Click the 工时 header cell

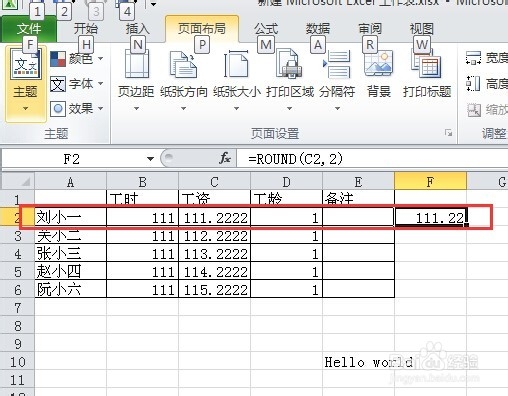pyautogui.click(x=142, y=199)
